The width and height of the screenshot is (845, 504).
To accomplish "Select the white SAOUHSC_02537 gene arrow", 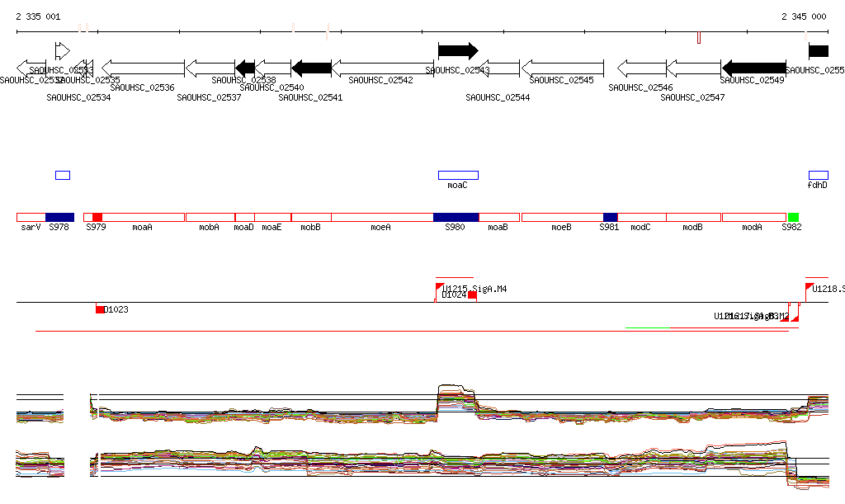I will pyautogui.click(x=210, y=68).
